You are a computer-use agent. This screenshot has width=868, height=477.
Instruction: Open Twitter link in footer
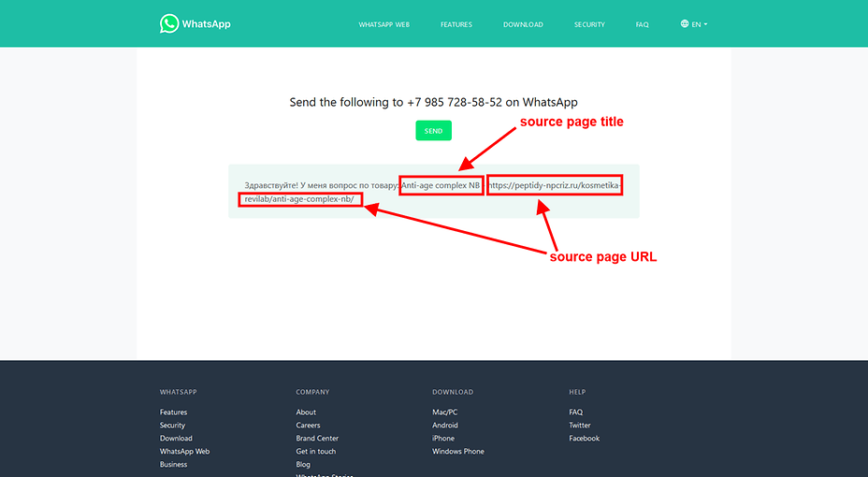point(580,425)
